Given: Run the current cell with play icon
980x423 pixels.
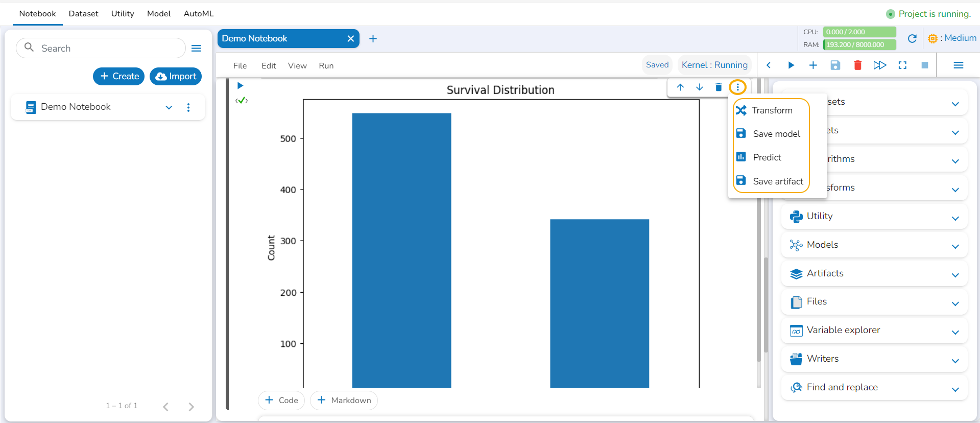Looking at the screenshot, I should [x=791, y=65].
